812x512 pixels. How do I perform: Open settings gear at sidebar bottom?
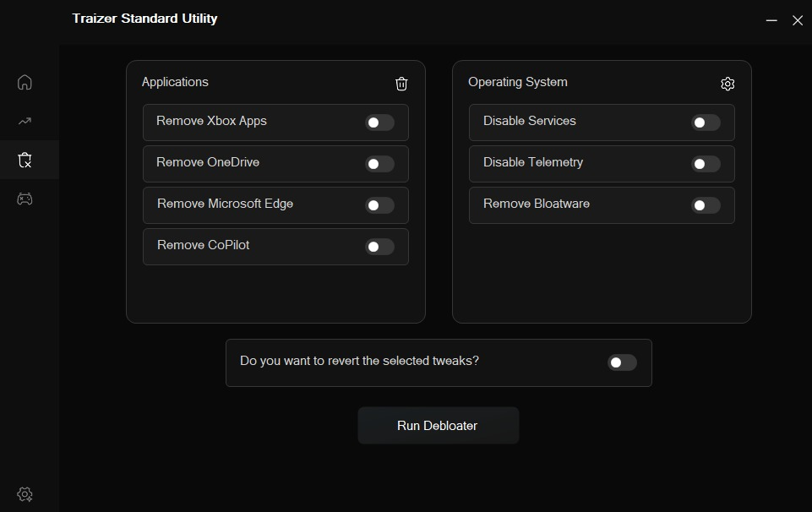(25, 494)
